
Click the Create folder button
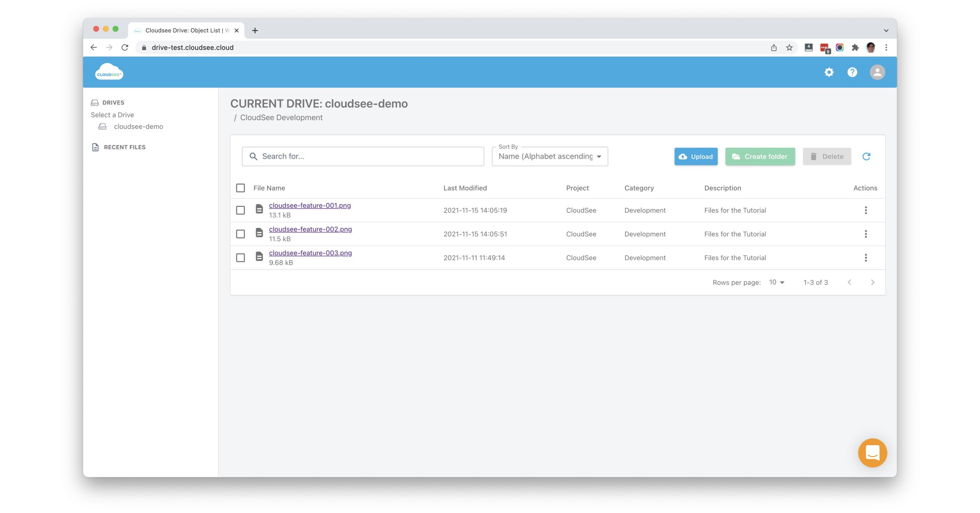759,156
